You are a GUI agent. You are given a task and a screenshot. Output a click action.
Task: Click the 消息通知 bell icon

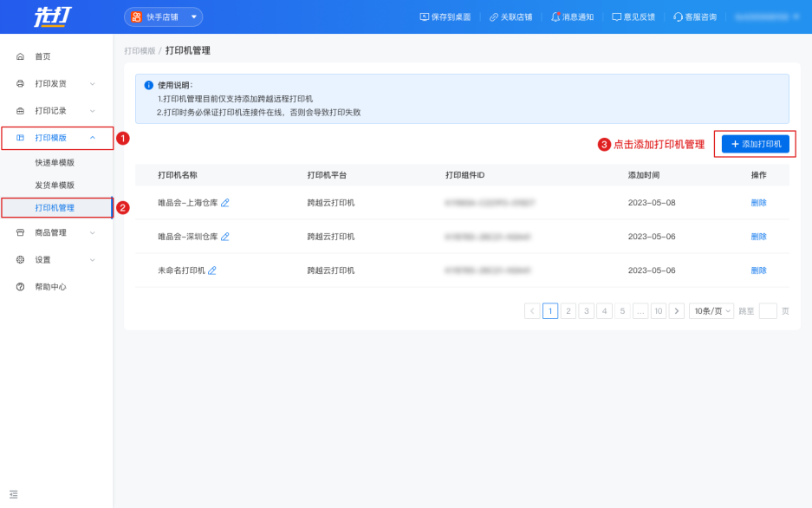coord(555,16)
